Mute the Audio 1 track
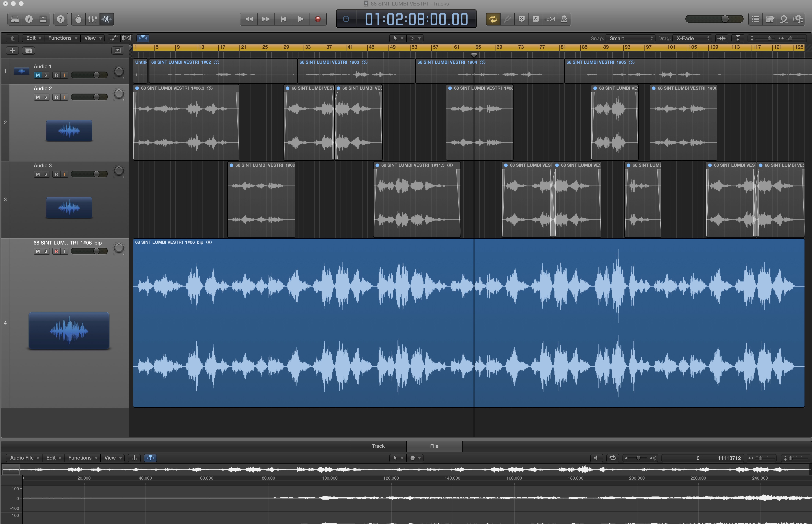The width and height of the screenshot is (812, 524). [x=38, y=75]
